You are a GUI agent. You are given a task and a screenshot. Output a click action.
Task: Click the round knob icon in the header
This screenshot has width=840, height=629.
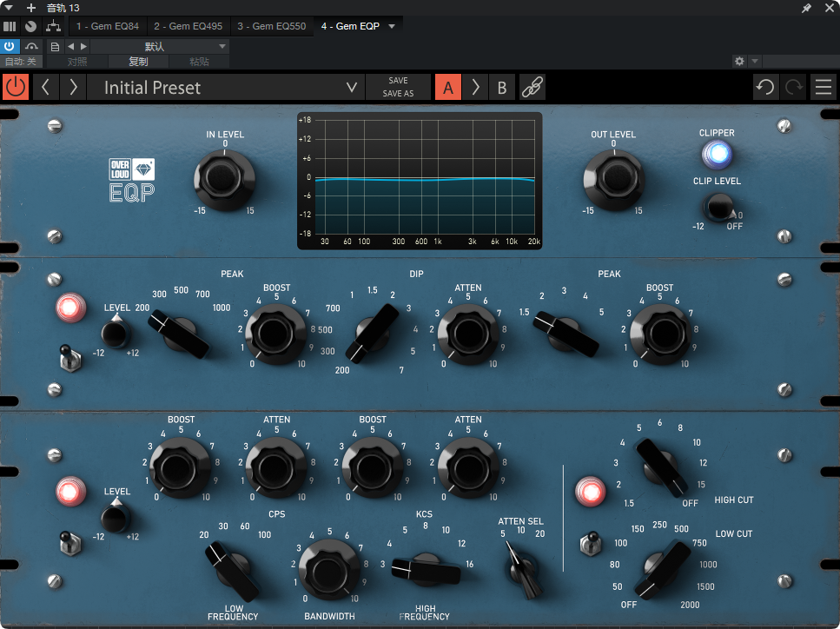tap(31, 26)
